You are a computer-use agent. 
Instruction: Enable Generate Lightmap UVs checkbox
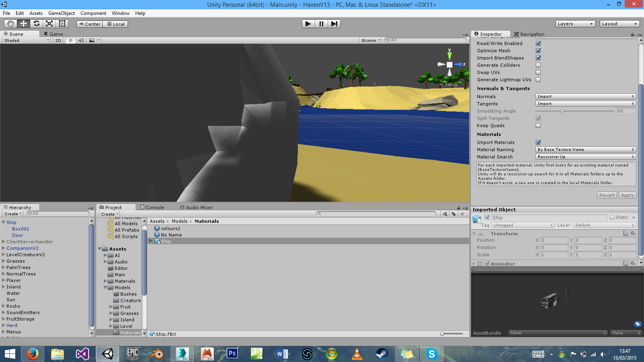coord(538,80)
